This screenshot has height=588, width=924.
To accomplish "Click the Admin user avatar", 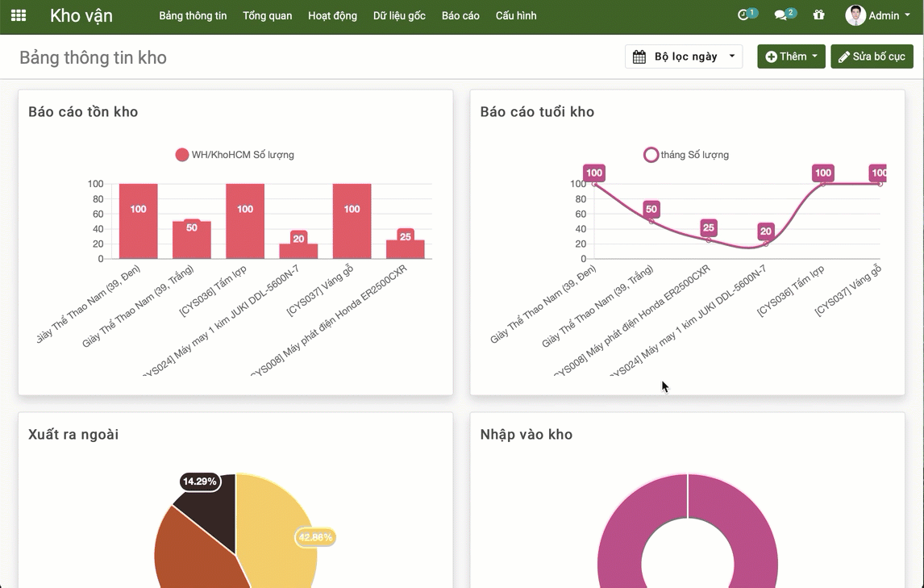I will [855, 15].
